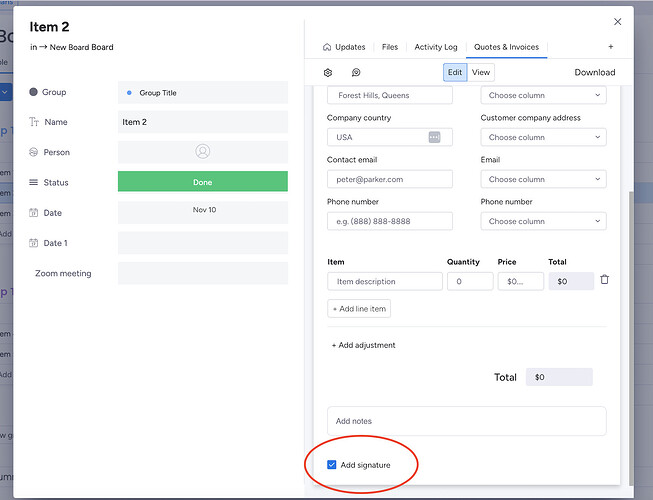Click the home icon beside Updates
The image size is (653, 500).
[327, 47]
